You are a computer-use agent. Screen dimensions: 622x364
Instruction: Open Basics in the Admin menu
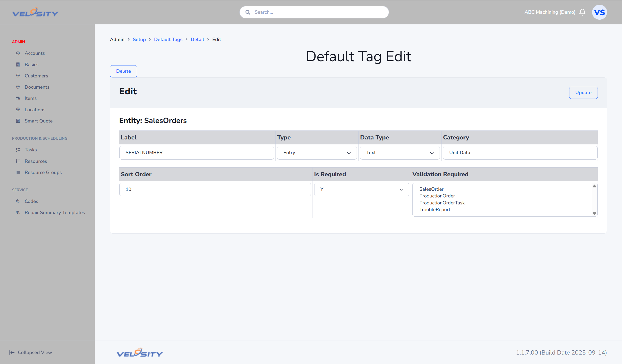pyautogui.click(x=32, y=64)
